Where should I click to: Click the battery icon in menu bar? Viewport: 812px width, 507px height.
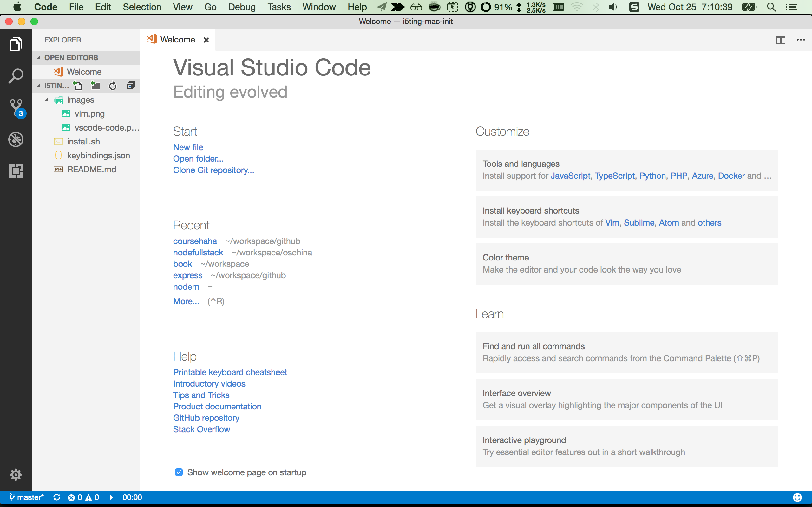coord(750,6)
